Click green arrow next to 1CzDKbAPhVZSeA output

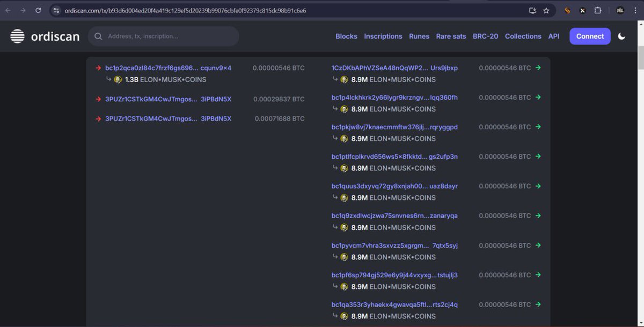[538, 68]
